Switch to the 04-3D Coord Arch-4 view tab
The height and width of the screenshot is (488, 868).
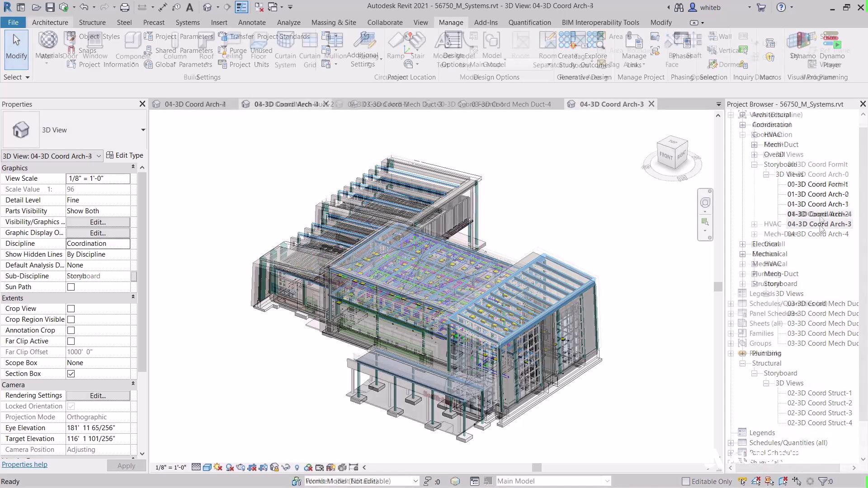tap(195, 104)
